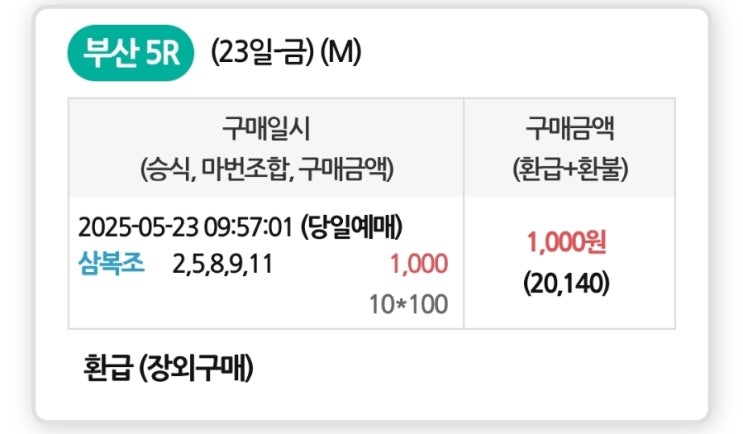Tap the 1,000원 total purchase amount
This screenshot has width=743, height=434.
(x=567, y=242)
